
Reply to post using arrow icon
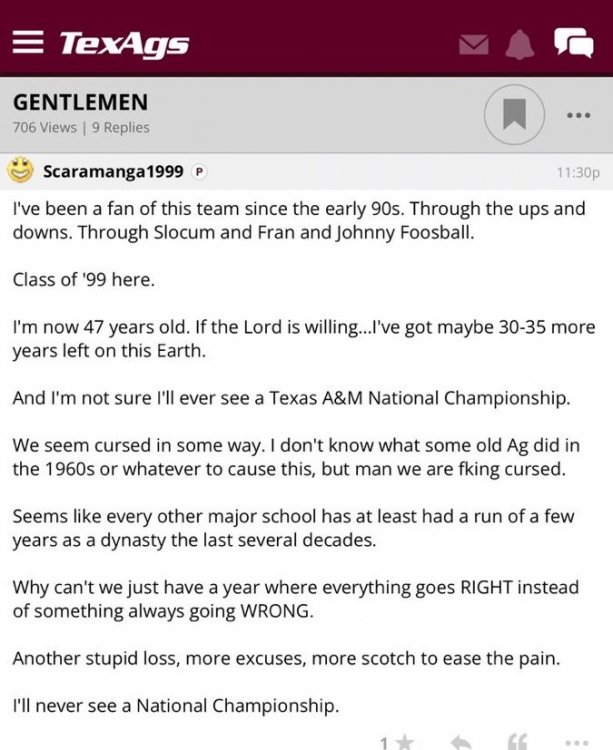point(461,743)
